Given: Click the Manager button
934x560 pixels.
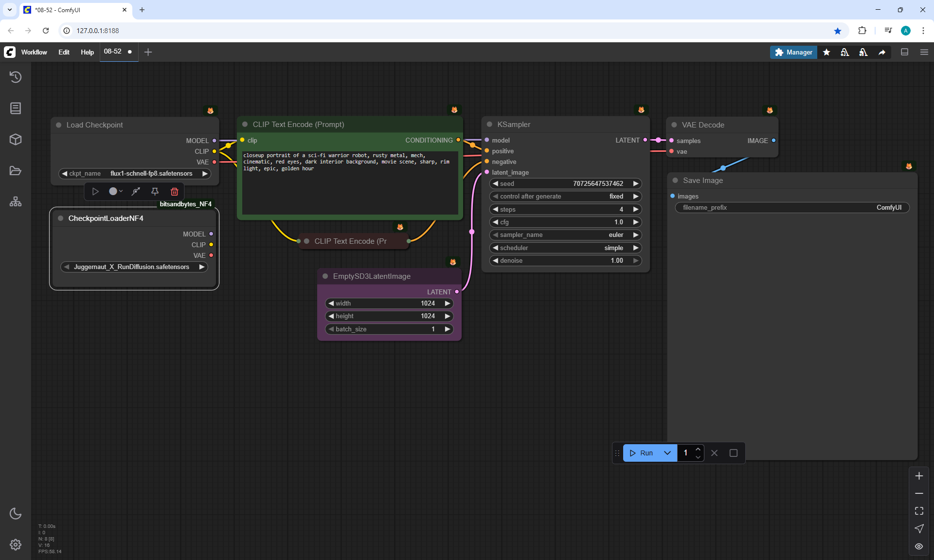Looking at the screenshot, I should tap(793, 52).
